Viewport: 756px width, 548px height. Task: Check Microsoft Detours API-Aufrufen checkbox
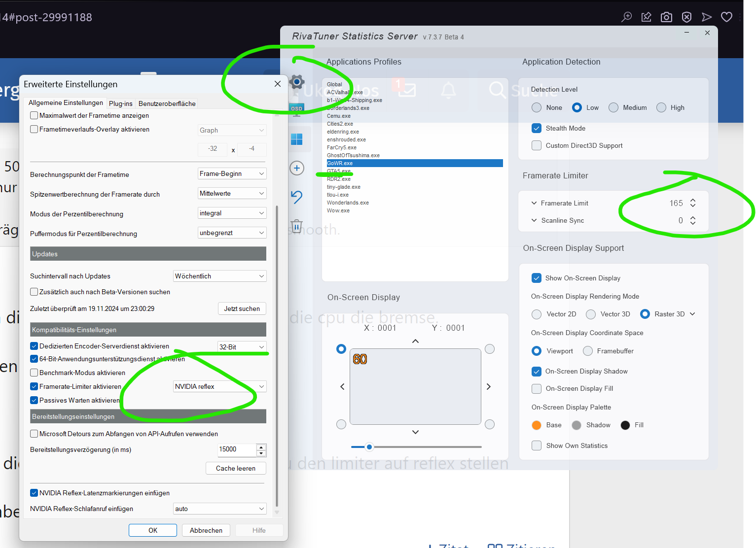point(34,434)
